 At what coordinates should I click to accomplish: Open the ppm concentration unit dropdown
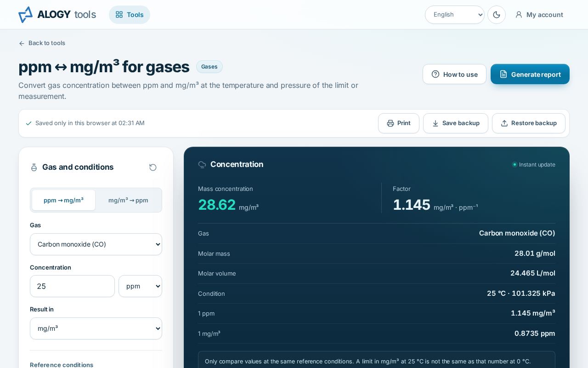[140, 286]
